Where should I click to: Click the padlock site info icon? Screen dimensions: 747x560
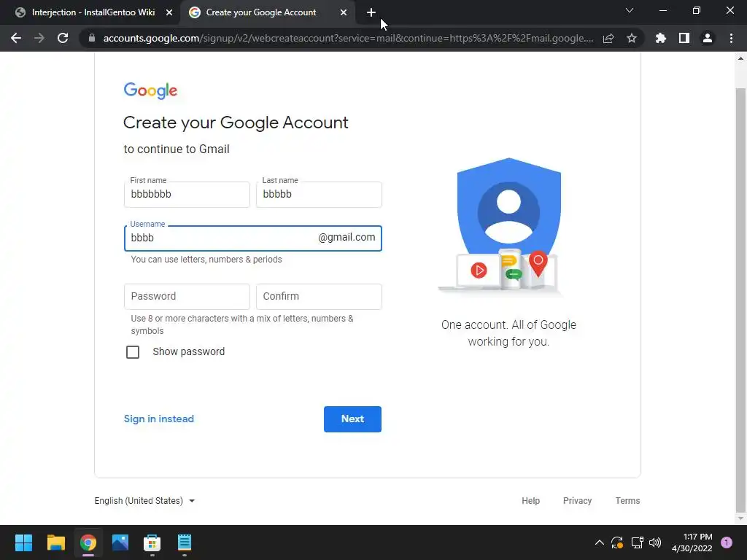pos(92,38)
